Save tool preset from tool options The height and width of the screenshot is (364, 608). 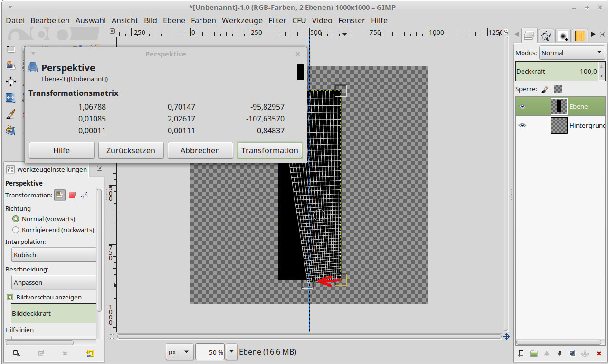pos(17,353)
